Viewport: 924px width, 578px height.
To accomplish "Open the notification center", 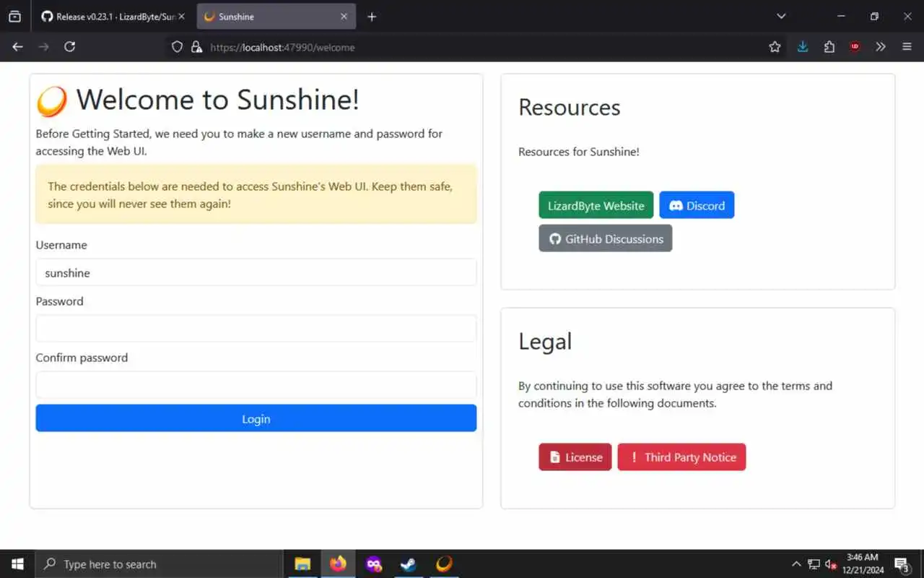I will [x=902, y=564].
